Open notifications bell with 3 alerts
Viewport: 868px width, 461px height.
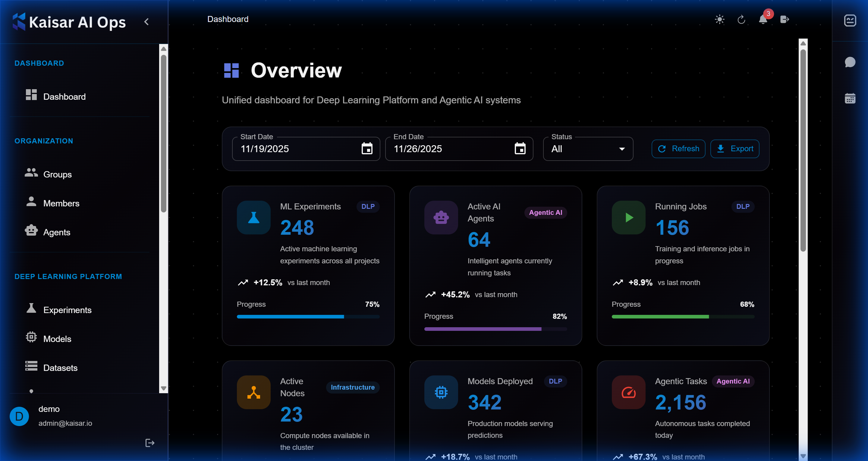763,20
